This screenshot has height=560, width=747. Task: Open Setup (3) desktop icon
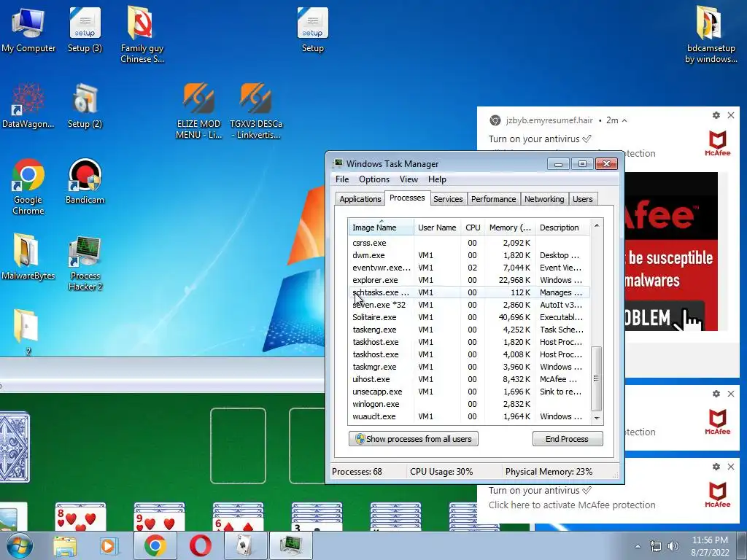[x=85, y=31]
